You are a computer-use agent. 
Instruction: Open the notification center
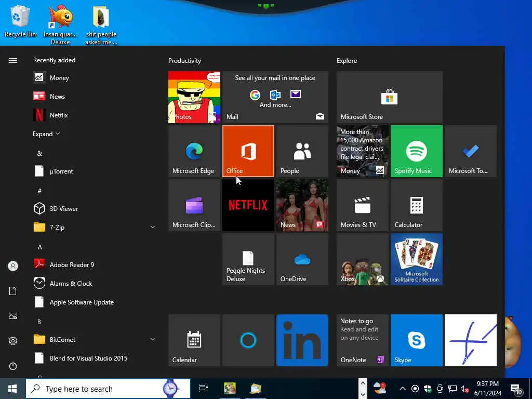516,389
